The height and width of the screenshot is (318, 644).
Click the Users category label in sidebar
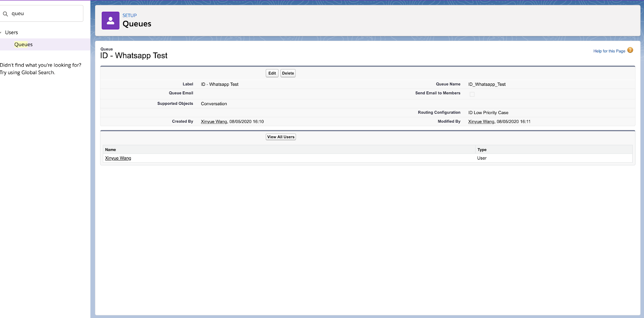[x=12, y=33]
